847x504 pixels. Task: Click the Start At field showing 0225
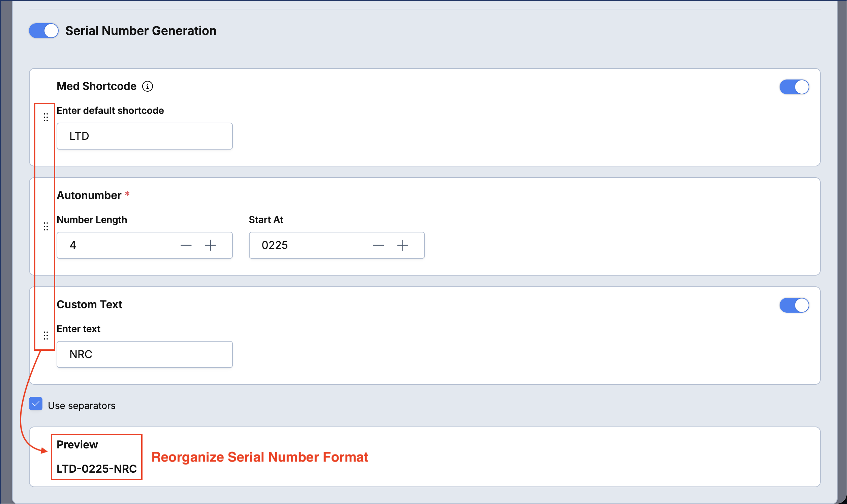[337, 245]
